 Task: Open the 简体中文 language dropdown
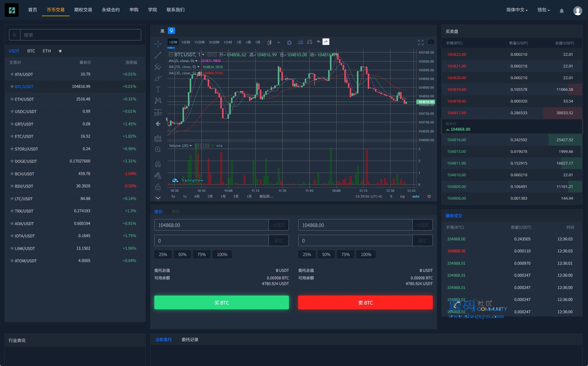click(517, 10)
